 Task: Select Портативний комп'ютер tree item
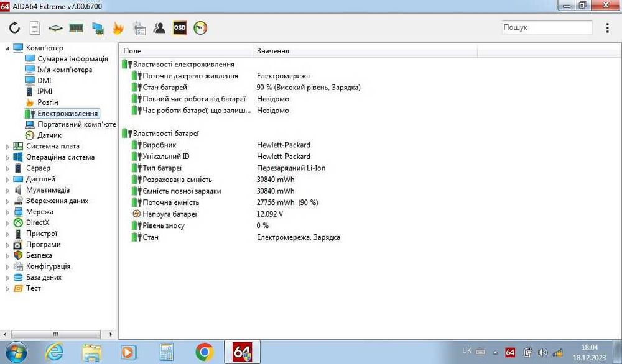(77, 124)
